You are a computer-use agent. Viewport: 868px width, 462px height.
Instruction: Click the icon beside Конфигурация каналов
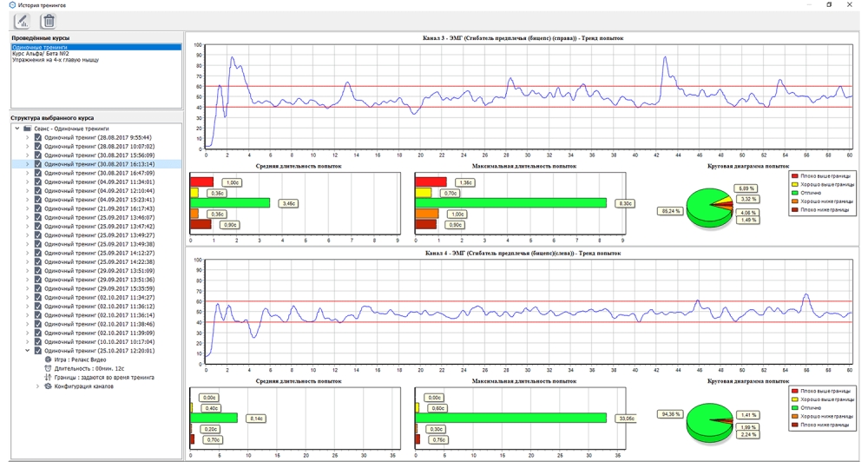48,386
